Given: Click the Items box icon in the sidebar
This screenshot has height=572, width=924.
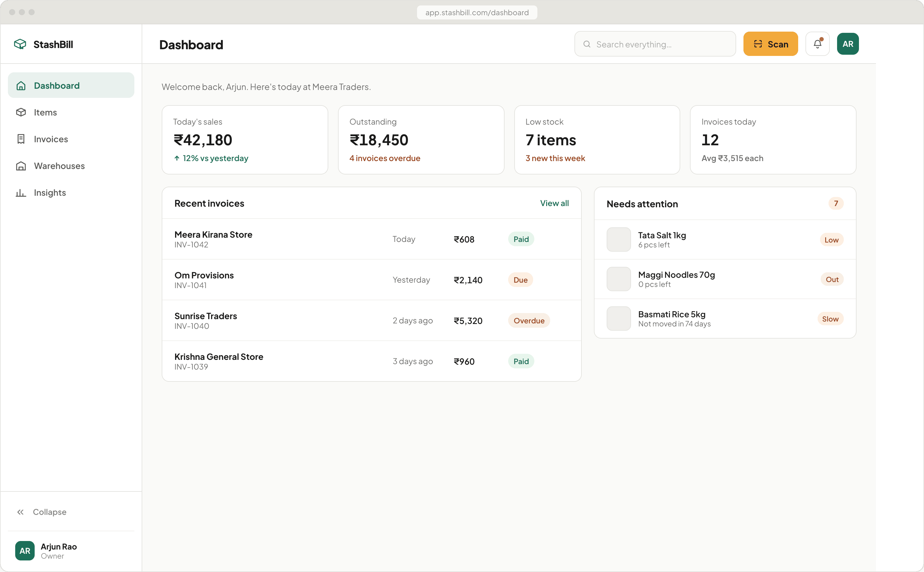Looking at the screenshot, I should coord(21,112).
